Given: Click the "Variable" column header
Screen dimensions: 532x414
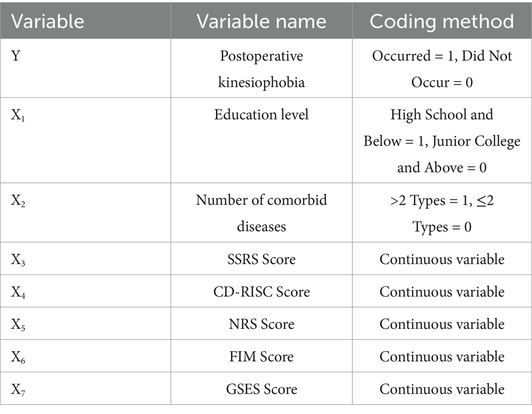Looking at the screenshot, I should tap(48, 21).
